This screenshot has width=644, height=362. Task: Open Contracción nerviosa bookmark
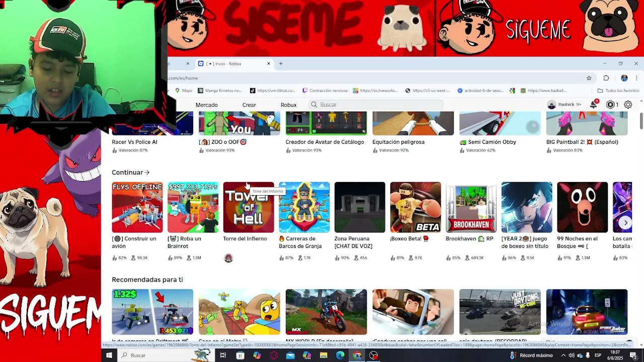[325, 90]
